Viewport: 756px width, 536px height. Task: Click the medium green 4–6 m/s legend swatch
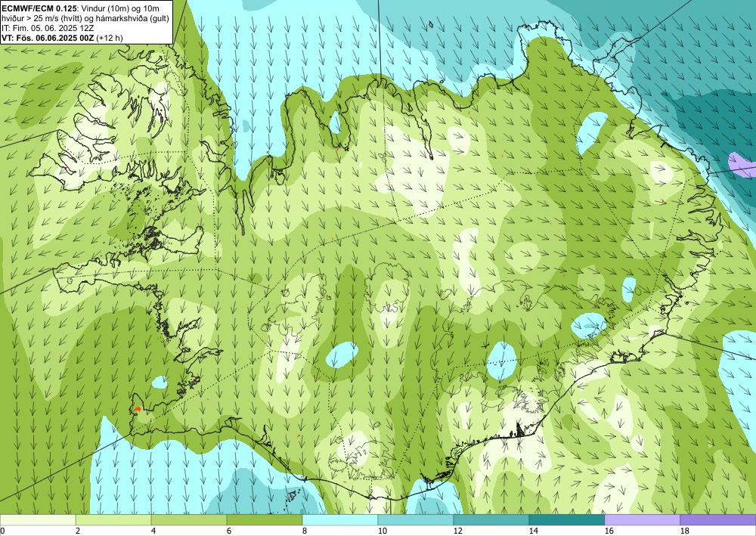189,519
